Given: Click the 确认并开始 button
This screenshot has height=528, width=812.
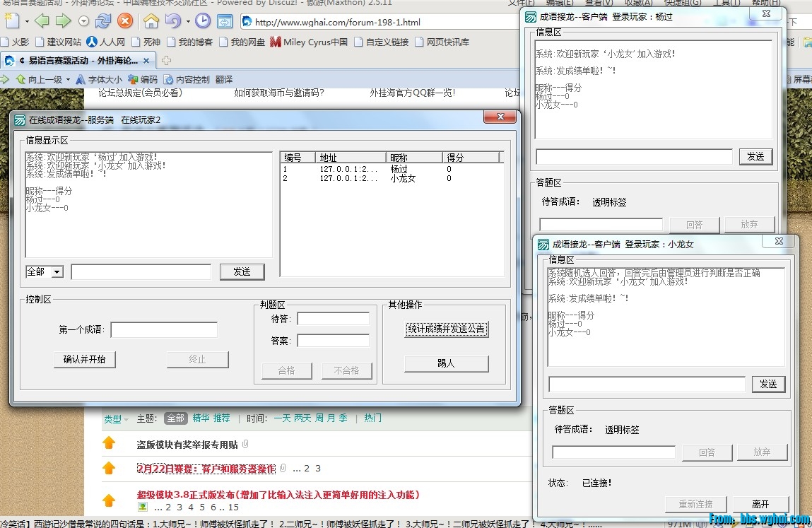Looking at the screenshot, I should [84, 359].
